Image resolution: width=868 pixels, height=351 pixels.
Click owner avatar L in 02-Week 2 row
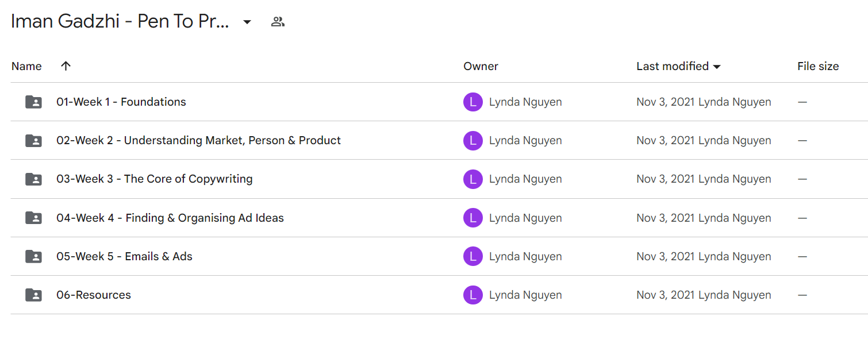coord(473,141)
